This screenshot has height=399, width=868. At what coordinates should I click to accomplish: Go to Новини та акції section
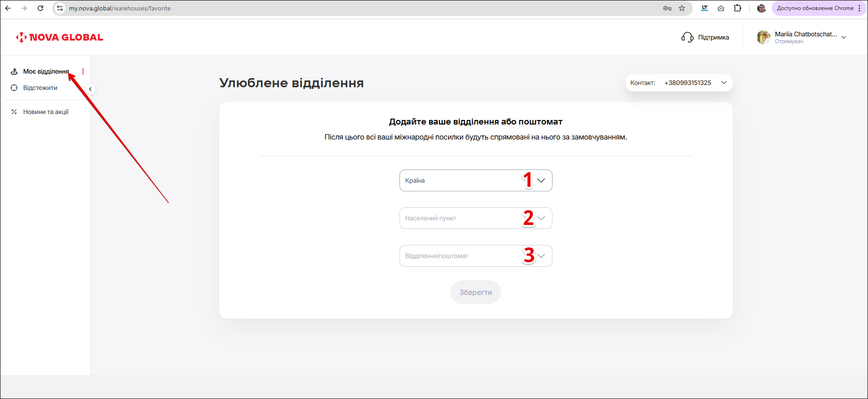(46, 112)
